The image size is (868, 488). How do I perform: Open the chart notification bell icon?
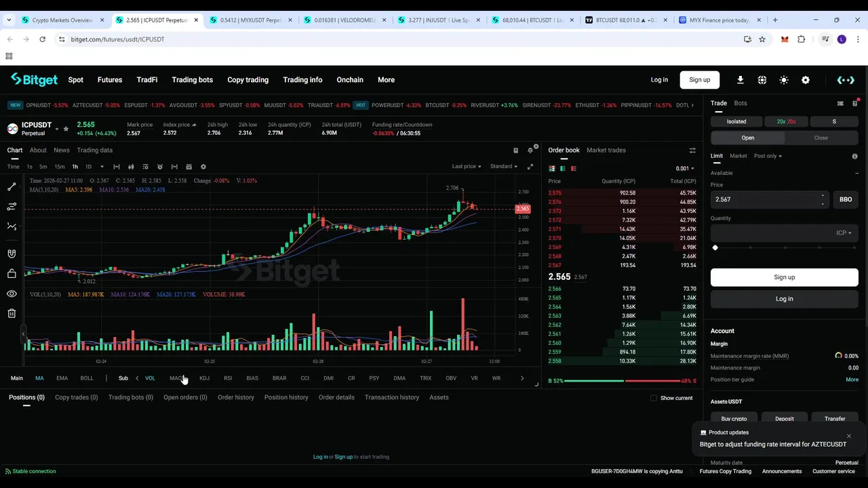pyautogui.click(x=530, y=150)
